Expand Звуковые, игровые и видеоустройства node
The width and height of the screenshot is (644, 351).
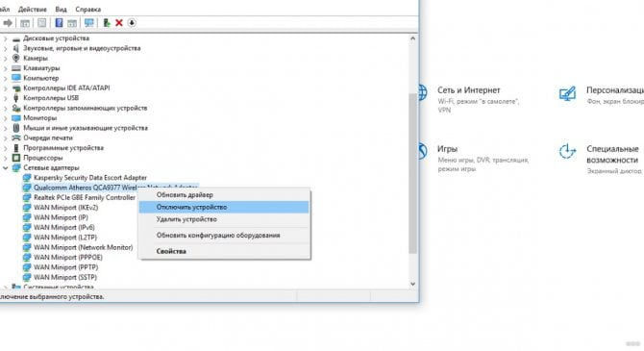(6, 48)
